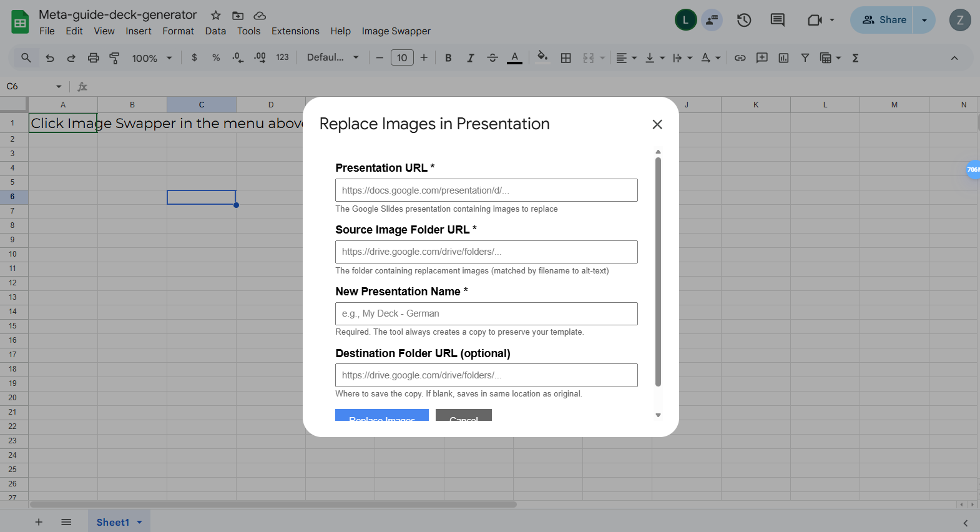Click the print icon in toolbar
The width and height of the screenshot is (980, 532).
coord(93,58)
